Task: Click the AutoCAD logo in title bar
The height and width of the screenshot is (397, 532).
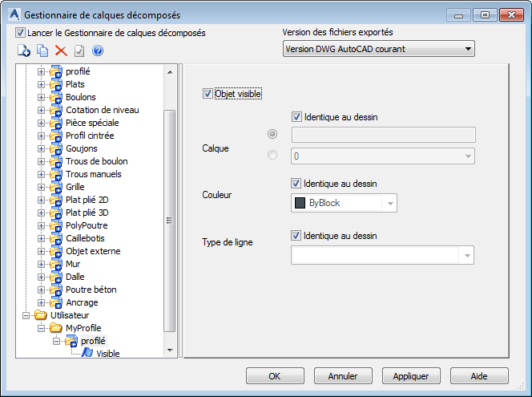Action: pyautogui.click(x=14, y=14)
